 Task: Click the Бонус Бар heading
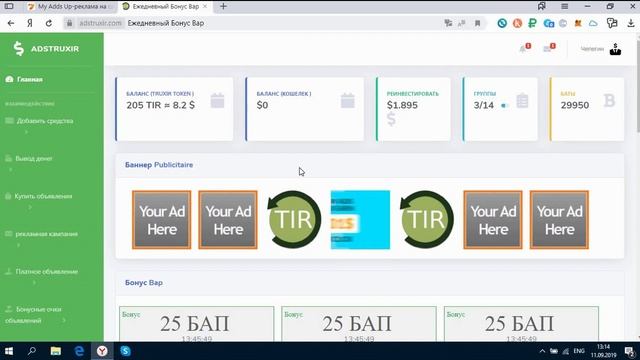tap(144, 282)
